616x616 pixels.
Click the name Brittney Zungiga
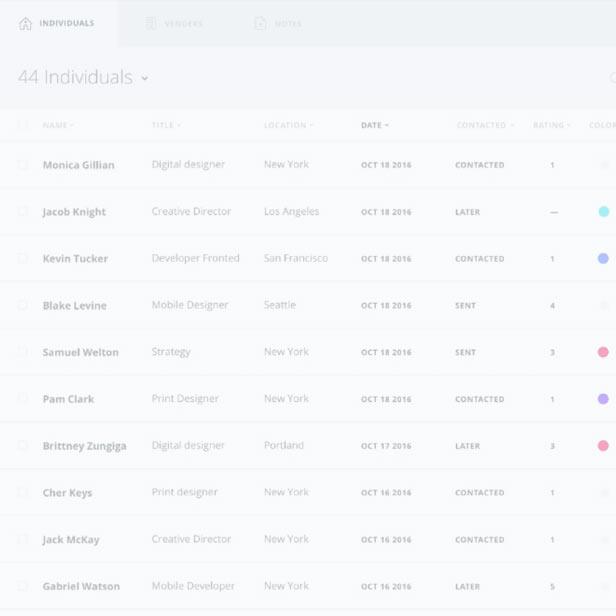click(x=84, y=446)
